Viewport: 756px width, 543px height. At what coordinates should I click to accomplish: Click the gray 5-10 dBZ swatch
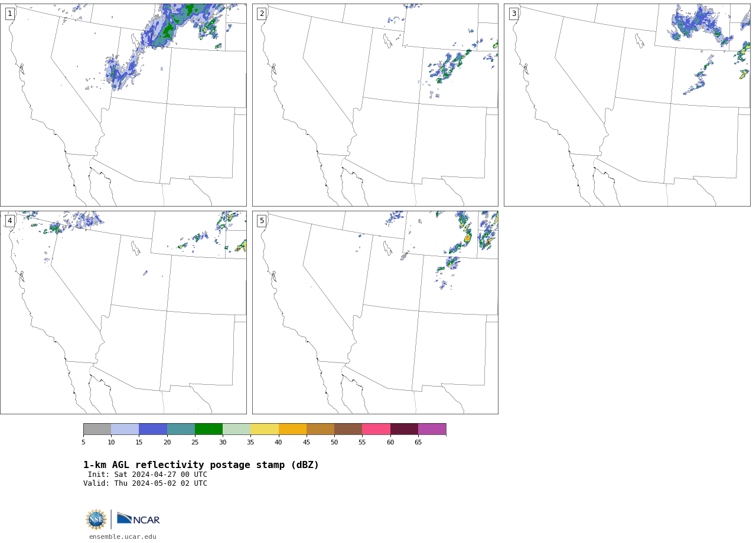click(97, 429)
